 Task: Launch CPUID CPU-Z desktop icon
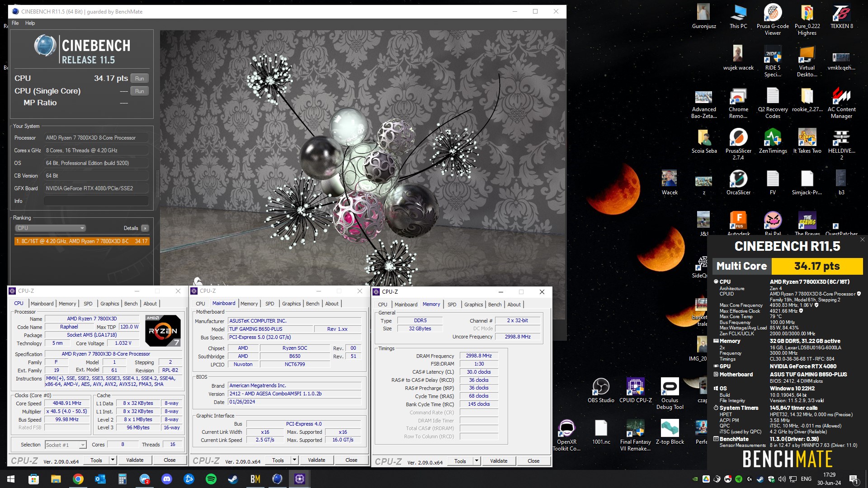click(635, 390)
